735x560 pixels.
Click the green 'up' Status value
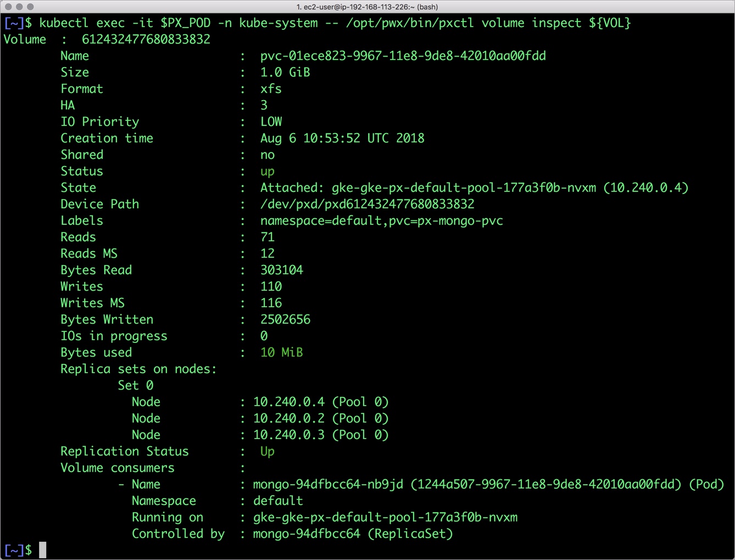coord(267,171)
